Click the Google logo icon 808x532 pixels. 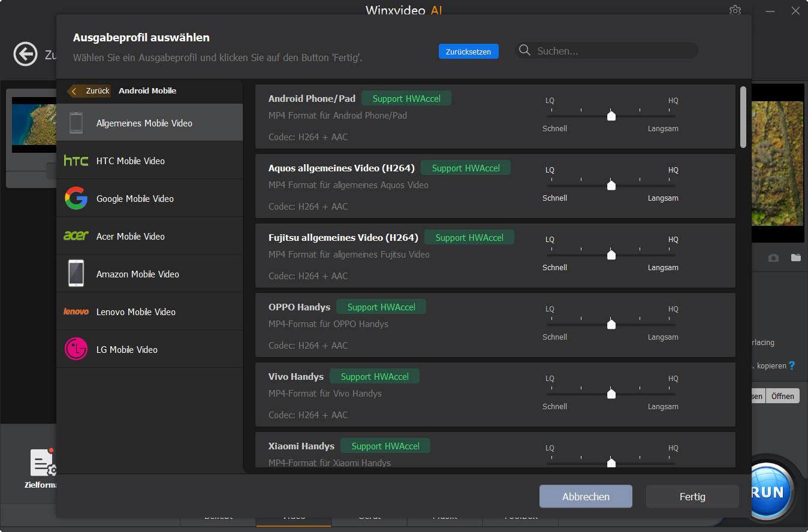point(76,198)
